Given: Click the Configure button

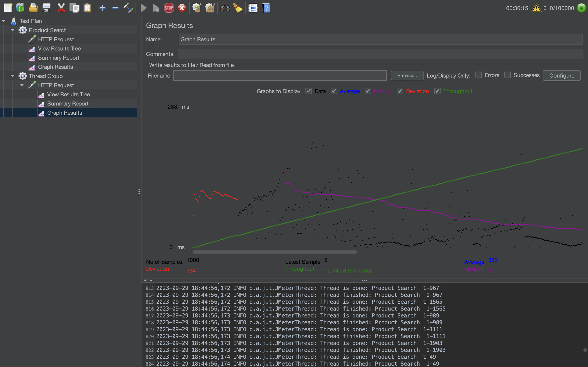Looking at the screenshot, I should 562,75.
